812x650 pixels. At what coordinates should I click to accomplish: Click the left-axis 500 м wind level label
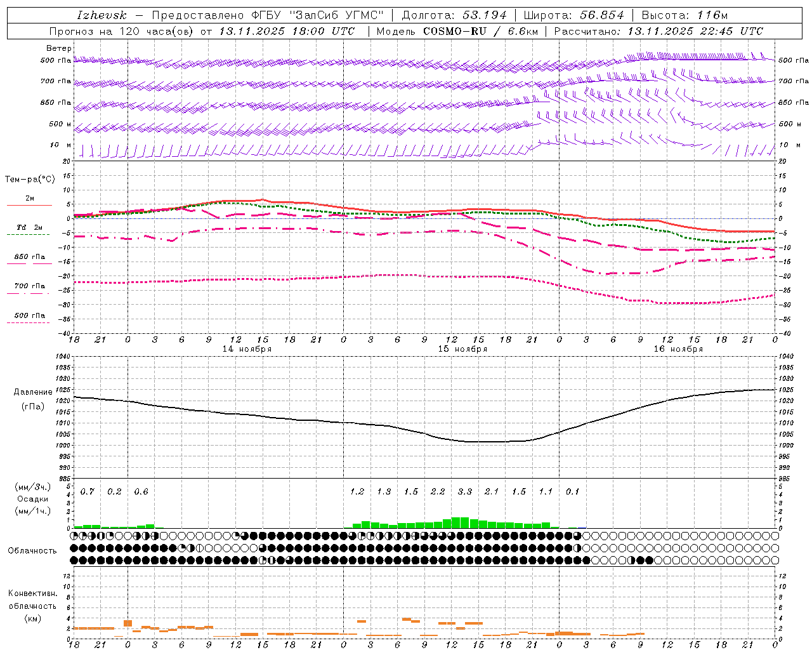60,124
